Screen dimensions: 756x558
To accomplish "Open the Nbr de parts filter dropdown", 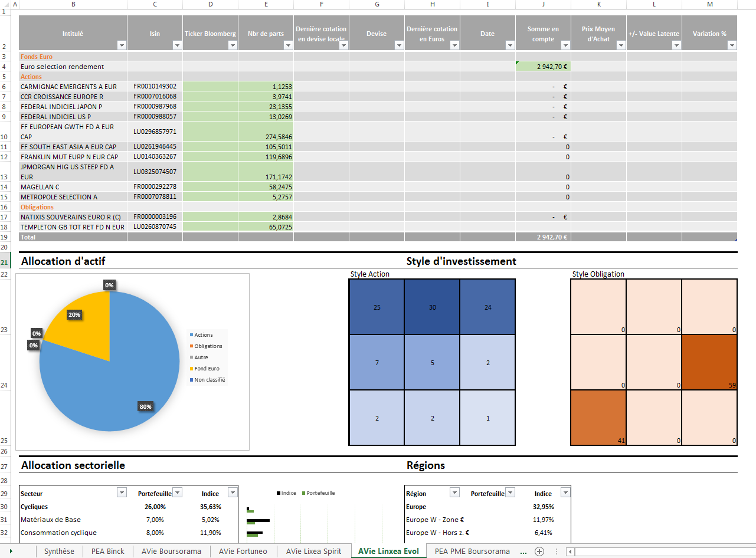I will coord(288,45).
